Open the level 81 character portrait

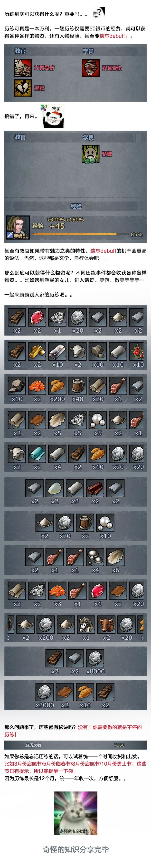[x=18, y=227]
